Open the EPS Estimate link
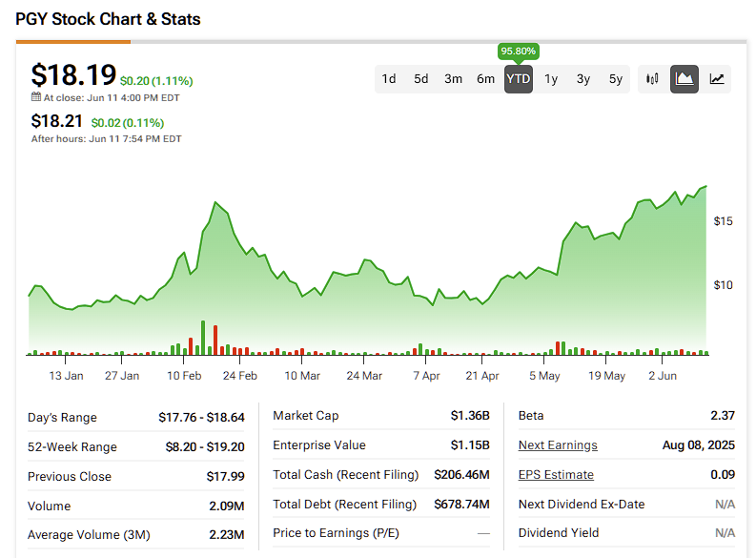Image resolution: width=756 pixels, height=558 pixels. click(x=556, y=475)
